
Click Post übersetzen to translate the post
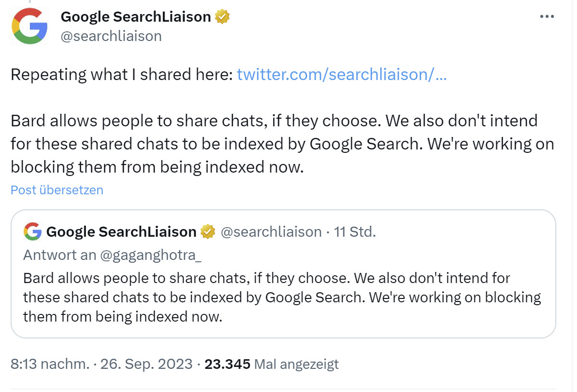tap(56, 189)
